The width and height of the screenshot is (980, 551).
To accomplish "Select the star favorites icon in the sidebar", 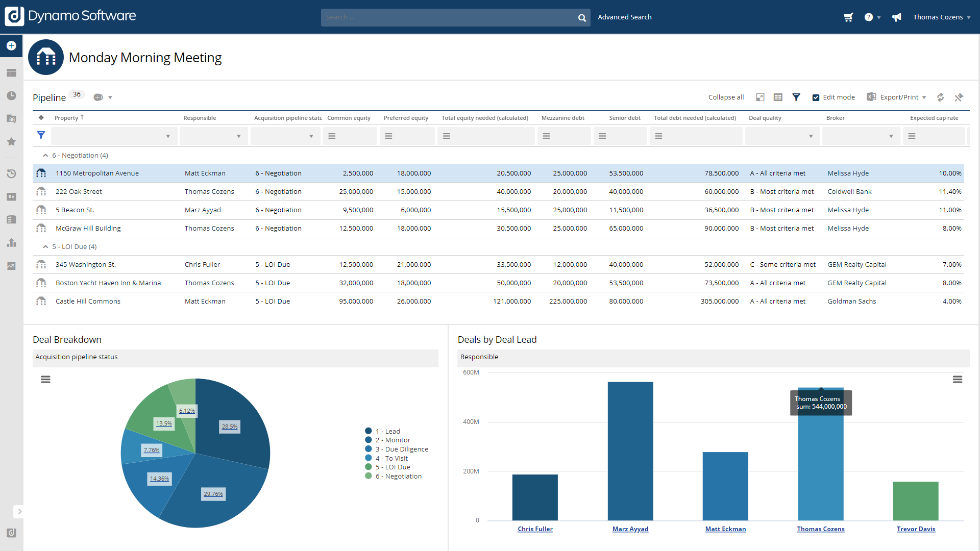I will 11,142.
